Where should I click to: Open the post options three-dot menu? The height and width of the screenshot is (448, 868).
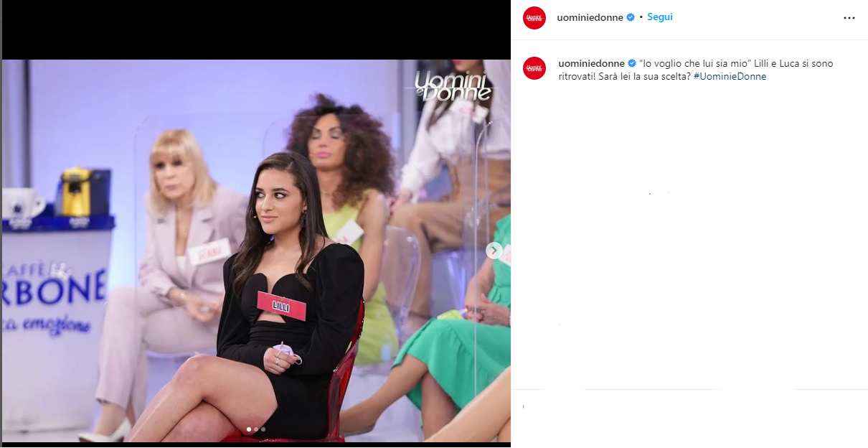tap(849, 17)
